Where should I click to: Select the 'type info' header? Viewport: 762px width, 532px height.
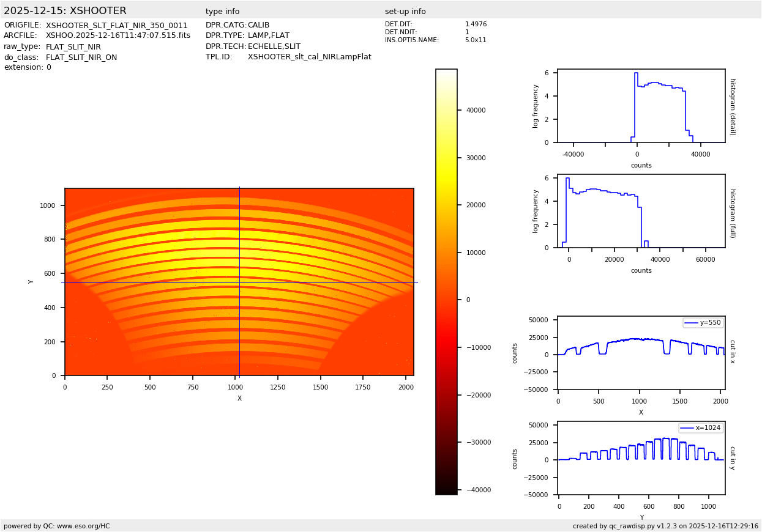pyautogui.click(x=222, y=12)
